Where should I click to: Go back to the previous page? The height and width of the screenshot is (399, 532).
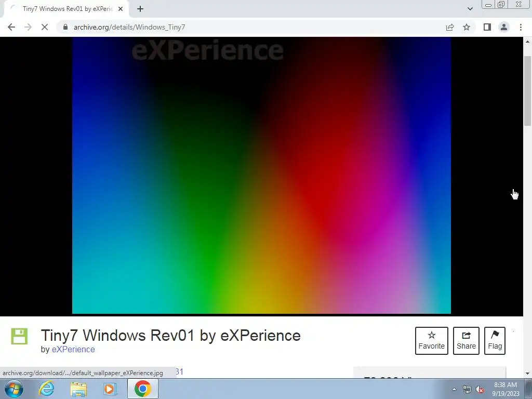(11, 27)
